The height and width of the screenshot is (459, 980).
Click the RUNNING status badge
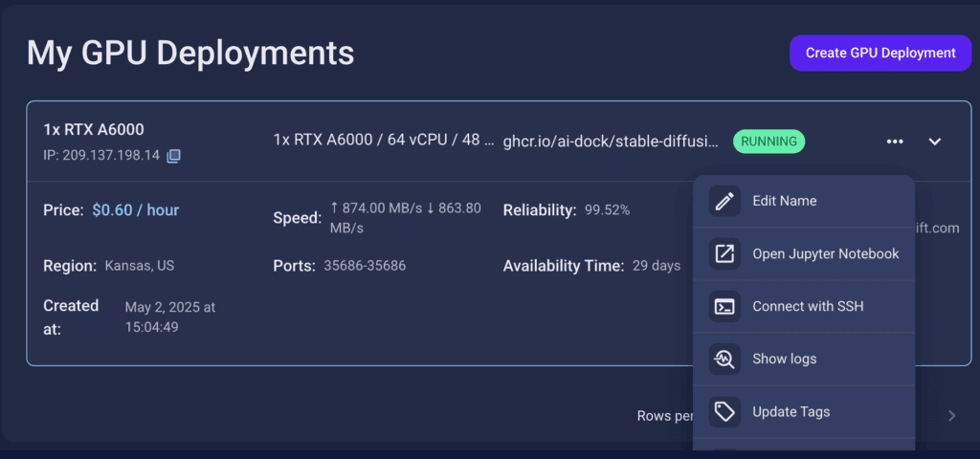[768, 142]
